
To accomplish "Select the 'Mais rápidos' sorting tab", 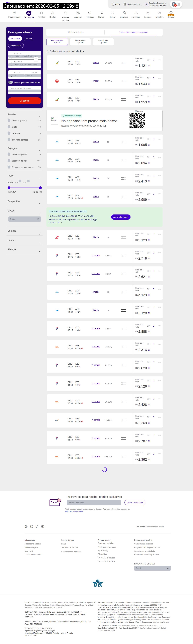I will (x=103, y=42).
